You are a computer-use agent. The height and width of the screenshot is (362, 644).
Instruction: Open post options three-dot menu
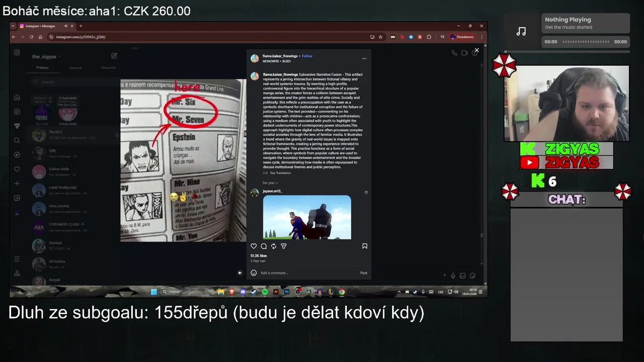click(364, 58)
